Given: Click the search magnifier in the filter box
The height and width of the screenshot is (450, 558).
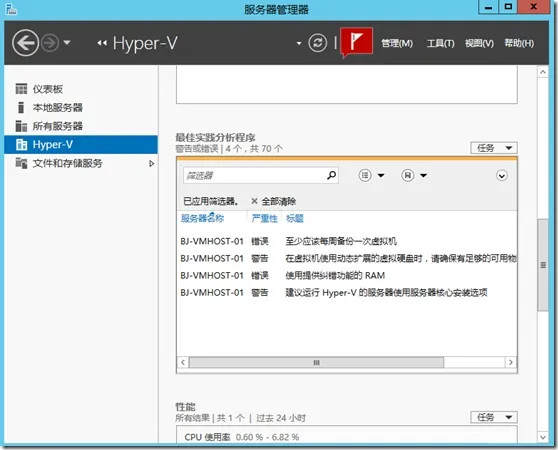Looking at the screenshot, I should pyautogui.click(x=331, y=175).
